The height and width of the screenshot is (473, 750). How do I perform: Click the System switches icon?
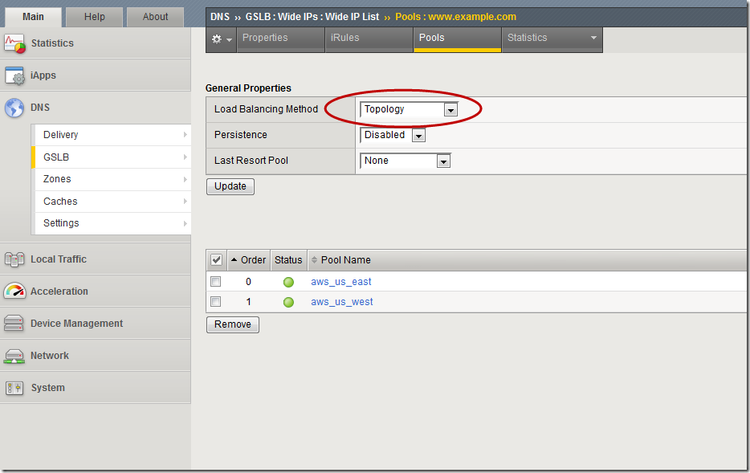(14, 387)
